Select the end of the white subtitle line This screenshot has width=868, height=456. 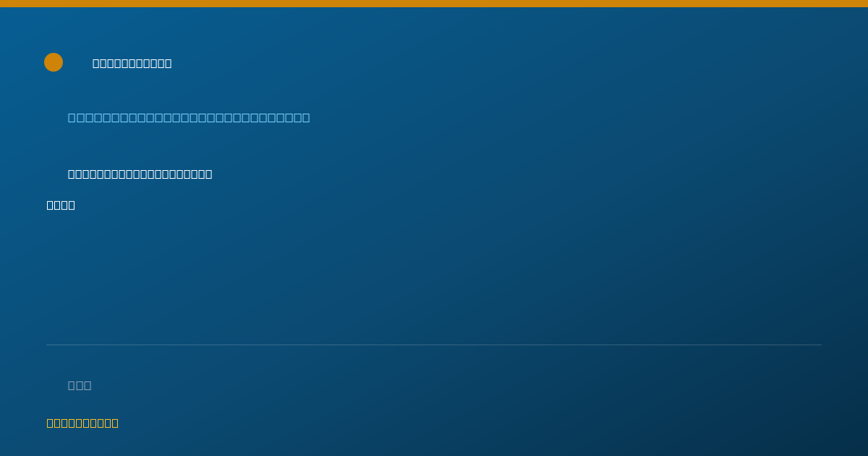point(208,174)
